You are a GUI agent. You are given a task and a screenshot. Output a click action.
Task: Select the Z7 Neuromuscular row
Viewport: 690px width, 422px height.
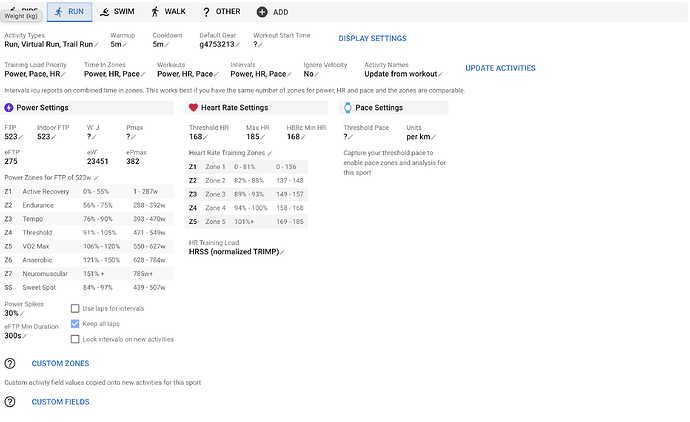click(88, 274)
